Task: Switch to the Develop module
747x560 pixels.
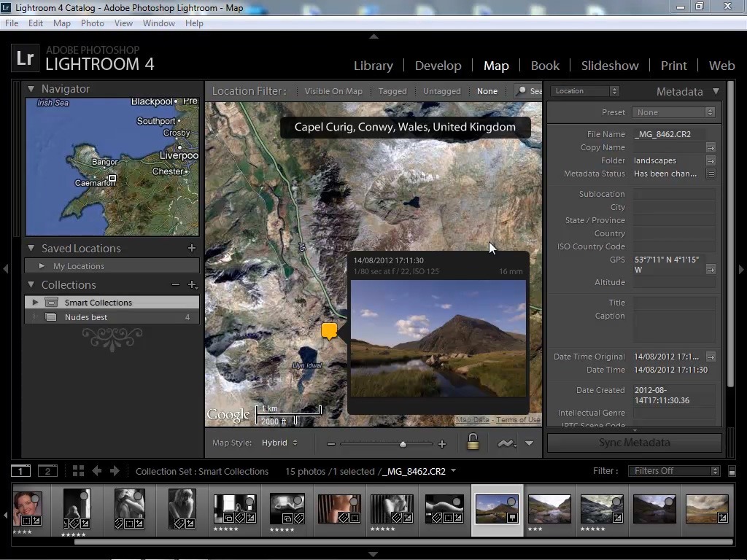Action: click(x=438, y=65)
